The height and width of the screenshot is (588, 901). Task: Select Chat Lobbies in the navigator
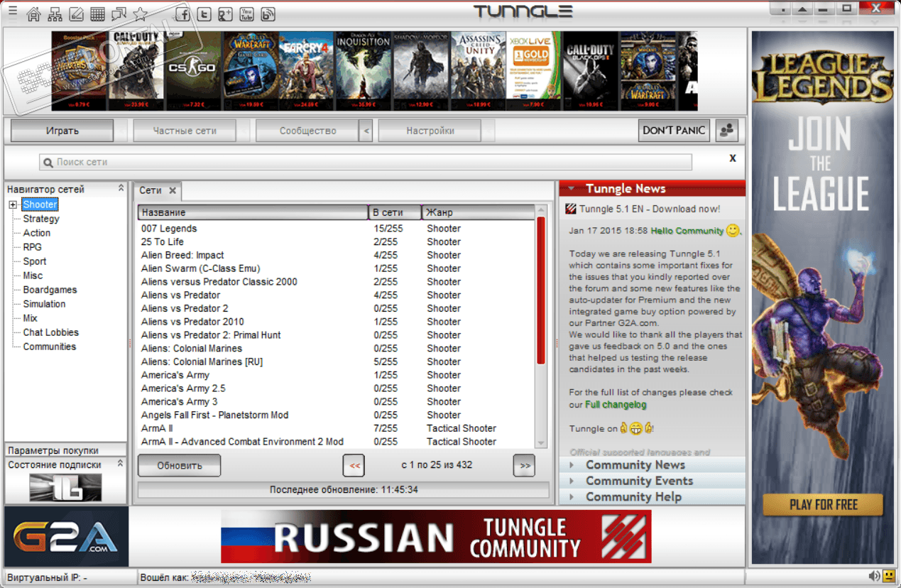click(51, 332)
